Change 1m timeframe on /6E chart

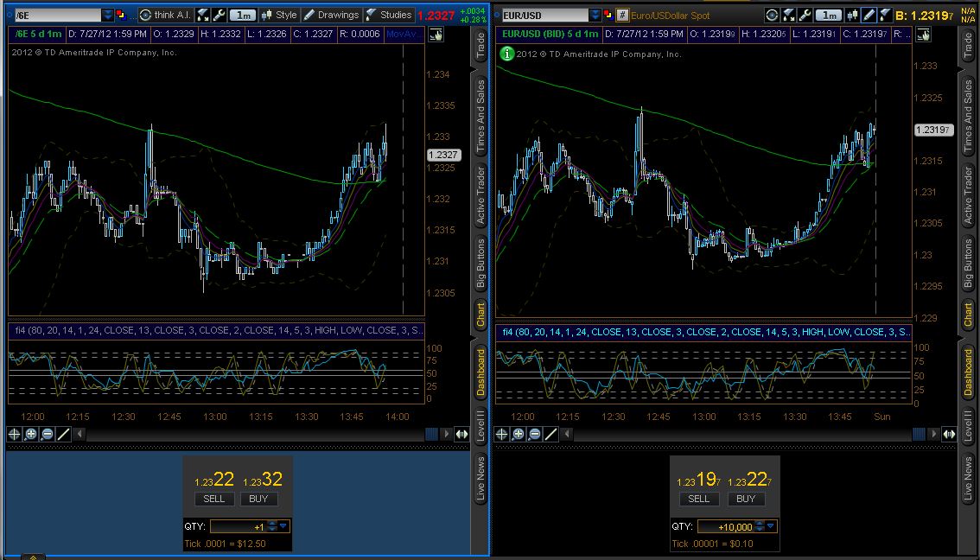243,15
